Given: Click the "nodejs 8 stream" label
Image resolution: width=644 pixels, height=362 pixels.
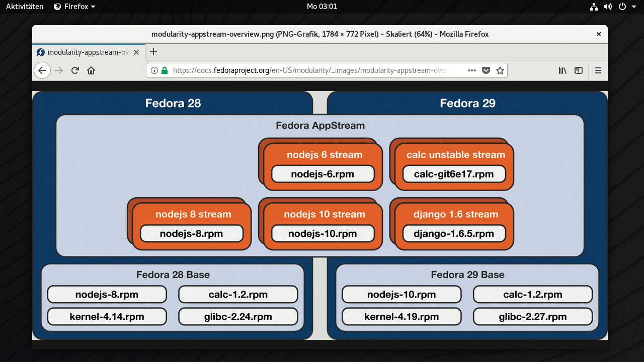Looking at the screenshot, I should coord(193,214).
